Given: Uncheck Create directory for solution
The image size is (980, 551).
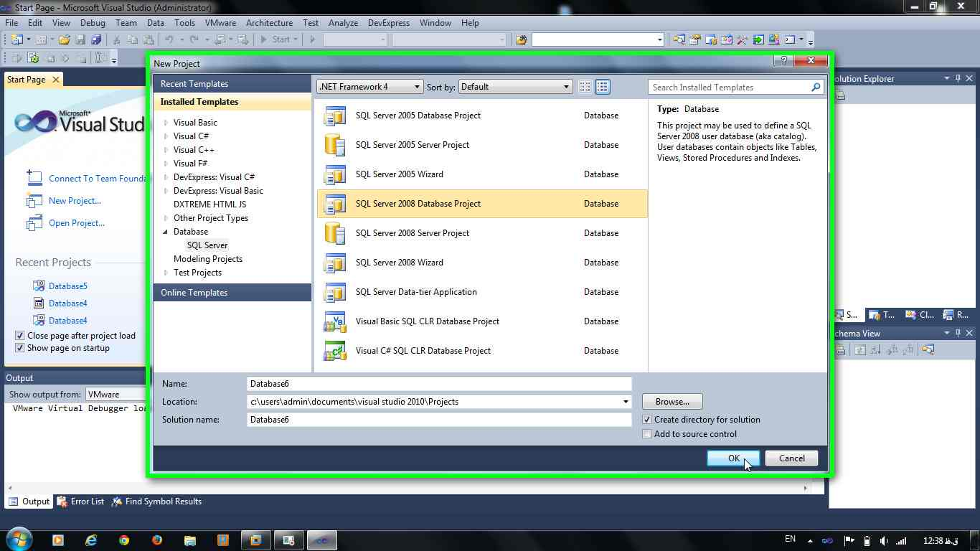Looking at the screenshot, I should pos(647,420).
